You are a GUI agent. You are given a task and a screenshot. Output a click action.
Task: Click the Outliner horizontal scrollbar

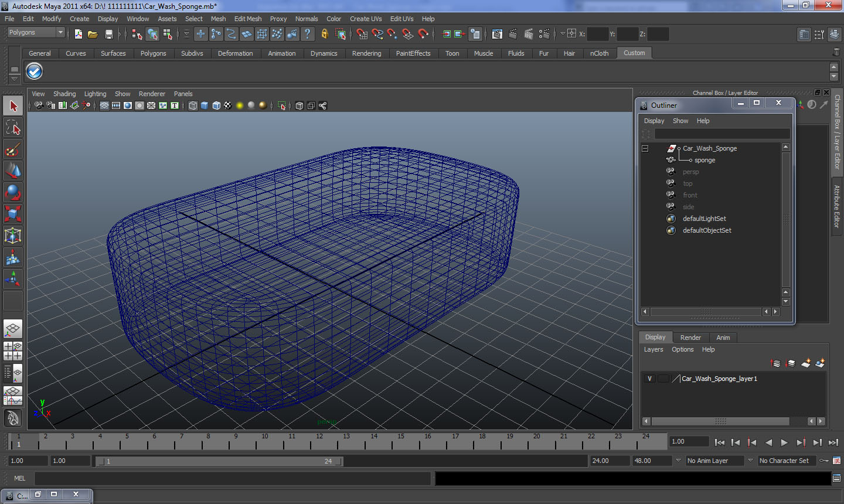[706, 312]
